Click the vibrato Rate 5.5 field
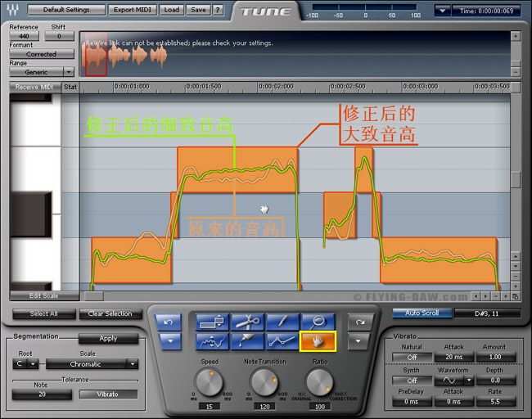Viewport: 532px width, 419px height. pos(495,402)
